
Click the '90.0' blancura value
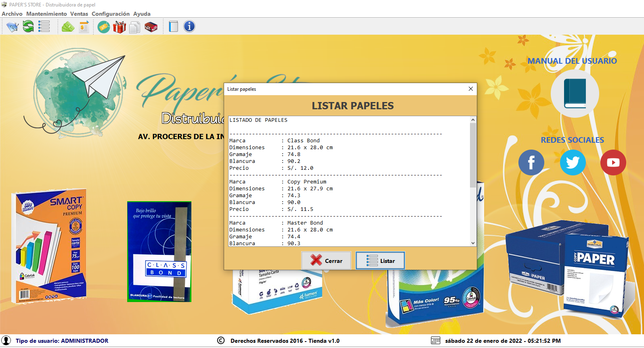(x=294, y=202)
